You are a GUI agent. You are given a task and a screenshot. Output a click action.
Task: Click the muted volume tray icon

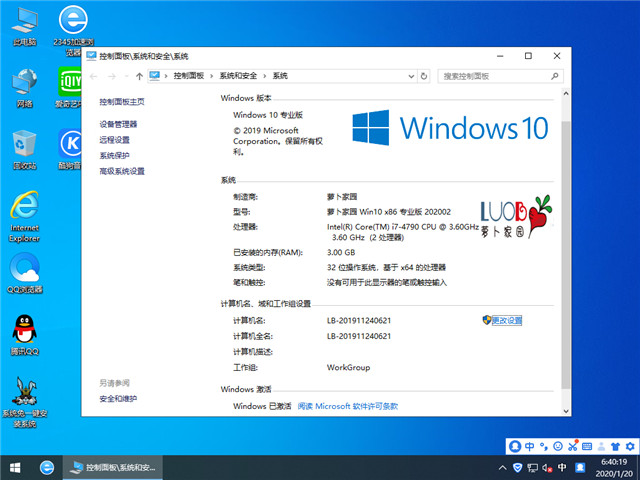point(547,468)
